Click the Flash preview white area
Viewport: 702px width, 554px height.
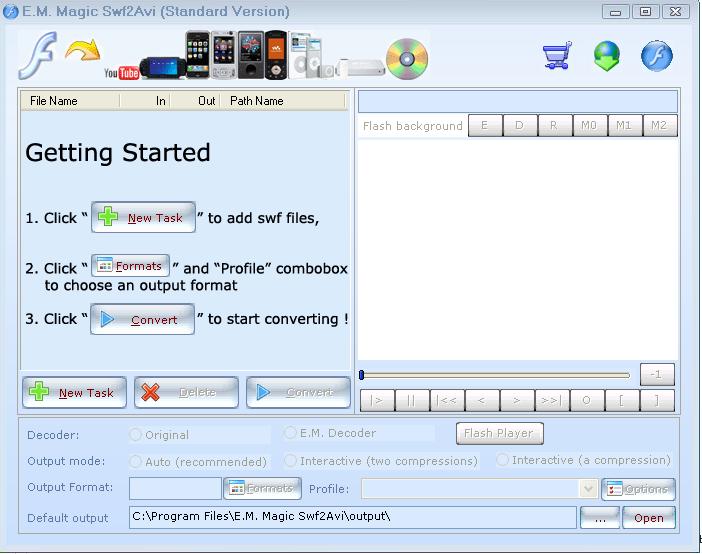[518, 249]
